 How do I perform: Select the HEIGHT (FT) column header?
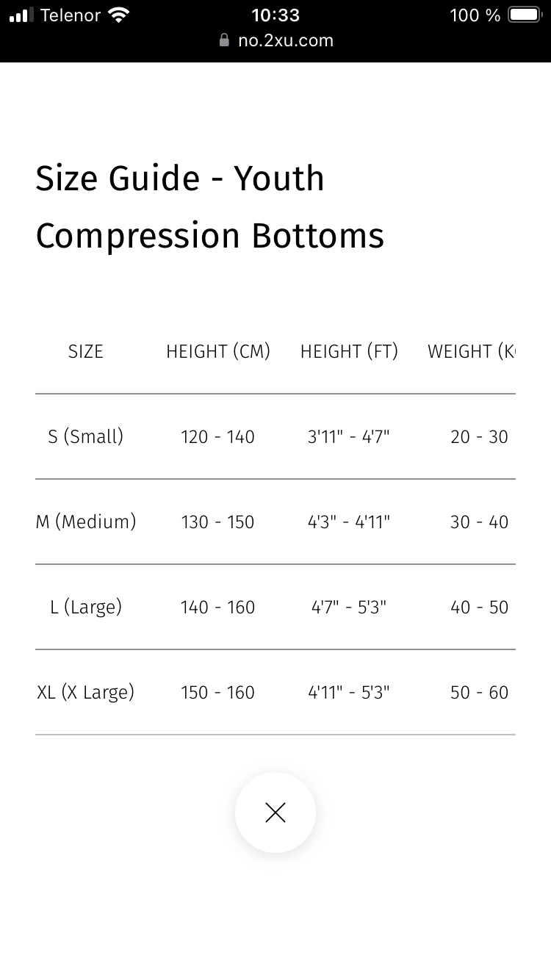click(x=349, y=351)
